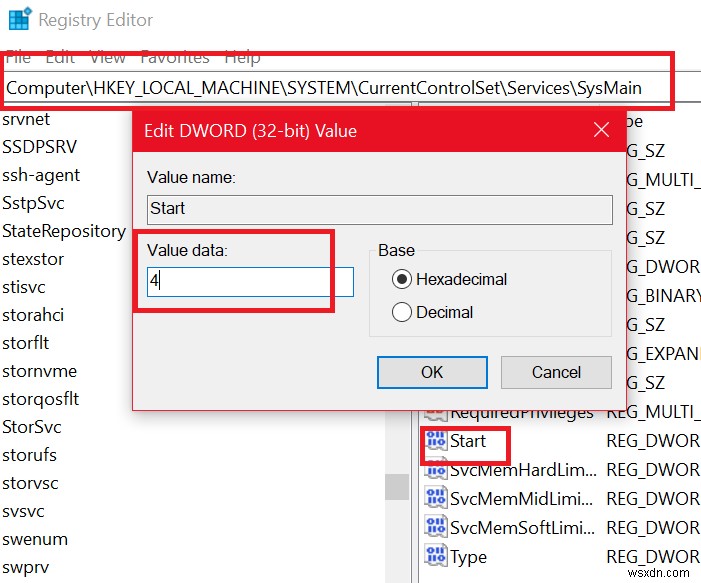701x583 pixels.
Task: Click the Start value DWORD icon
Action: [x=435, y=441]
